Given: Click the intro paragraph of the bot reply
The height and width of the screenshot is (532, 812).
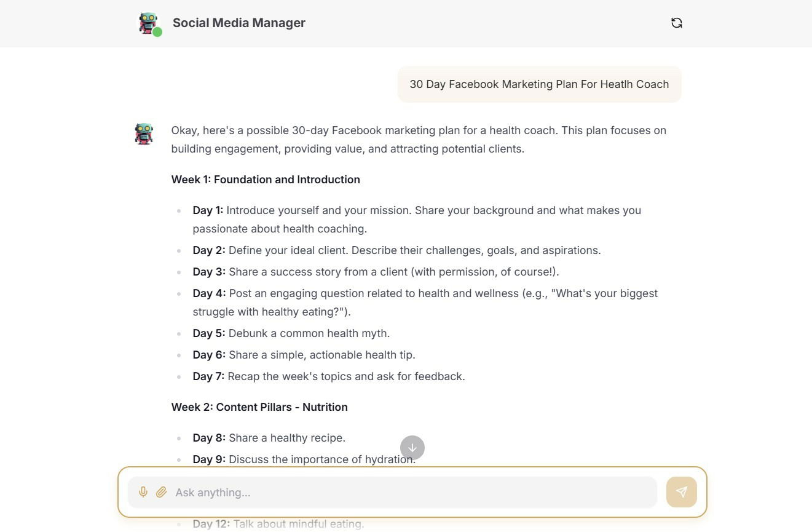Looking at the screenshot, I should tap(419, 140).
